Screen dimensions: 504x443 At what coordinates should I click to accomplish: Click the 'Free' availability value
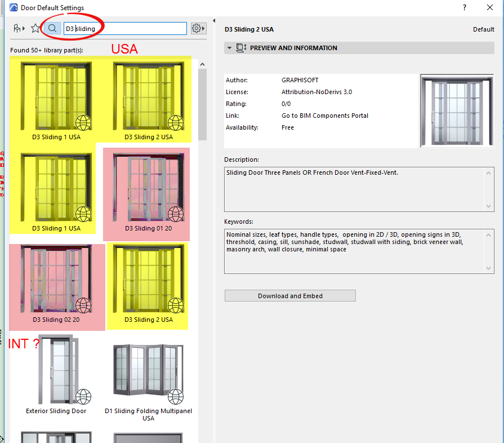click(288, 127)
